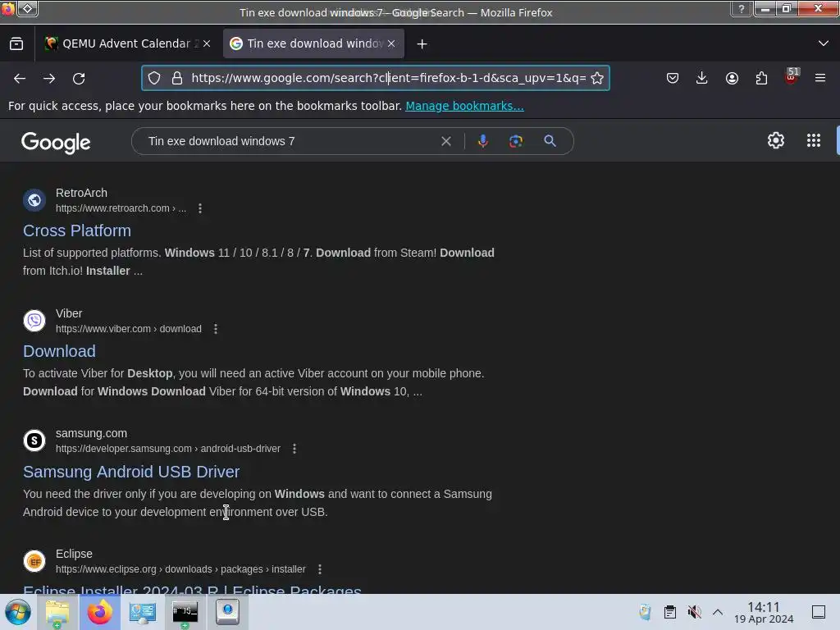Viewport: 840px width, 630px height.
Task: Submit search with magnifying glass icon
Action: [x=550, y=141]
